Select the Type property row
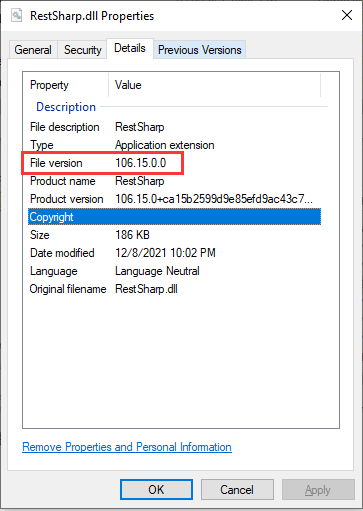 (174, 145)
